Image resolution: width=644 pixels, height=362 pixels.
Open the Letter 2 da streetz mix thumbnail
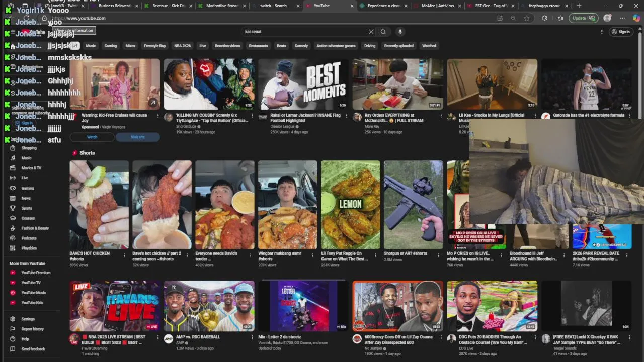[303, 306]
